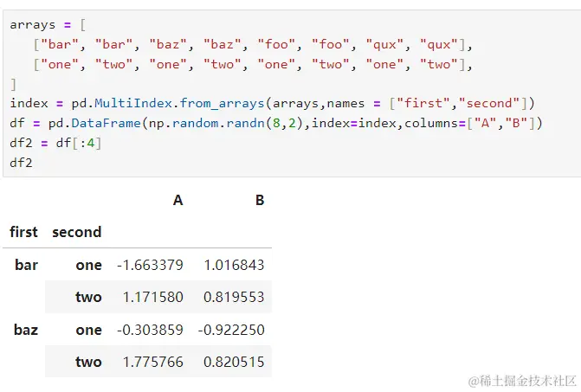Click the 'first' index name
581x392 pixels.
pyautogui.click(x=23, y=232)
